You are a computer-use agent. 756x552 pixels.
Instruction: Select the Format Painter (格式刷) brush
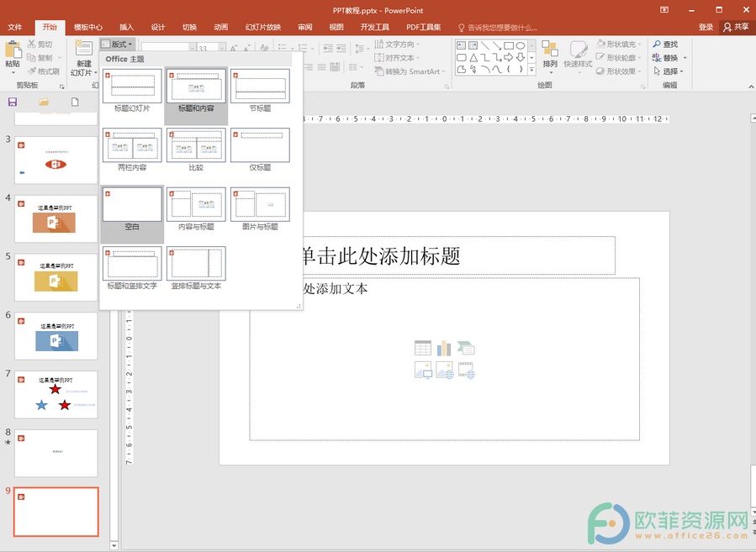pyautogui.click(x=32, y=71)
